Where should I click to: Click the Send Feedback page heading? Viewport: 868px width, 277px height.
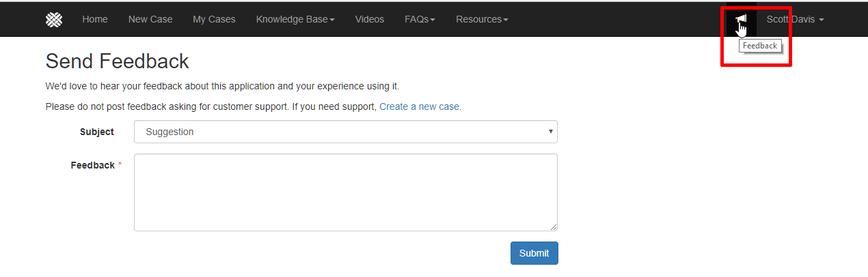coord(117,61)
